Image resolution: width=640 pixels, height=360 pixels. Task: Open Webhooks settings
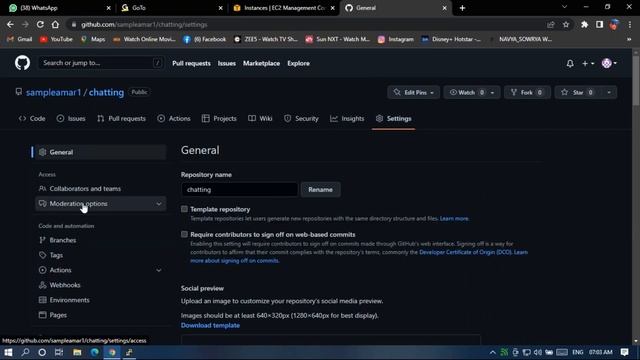coord(100,285)
